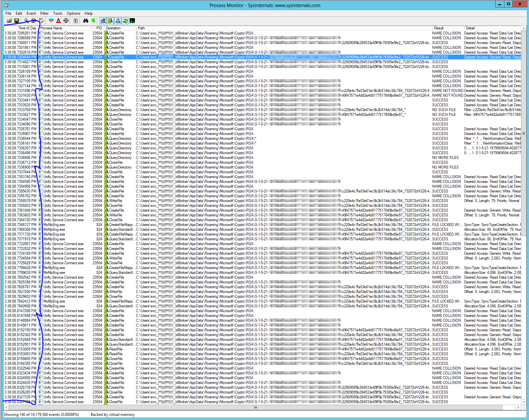Select highlighted event time 3:38:08.7304644 PM
Image resolution: width=529 pixels, height=420 pixels.
click(x=20, y=57)
